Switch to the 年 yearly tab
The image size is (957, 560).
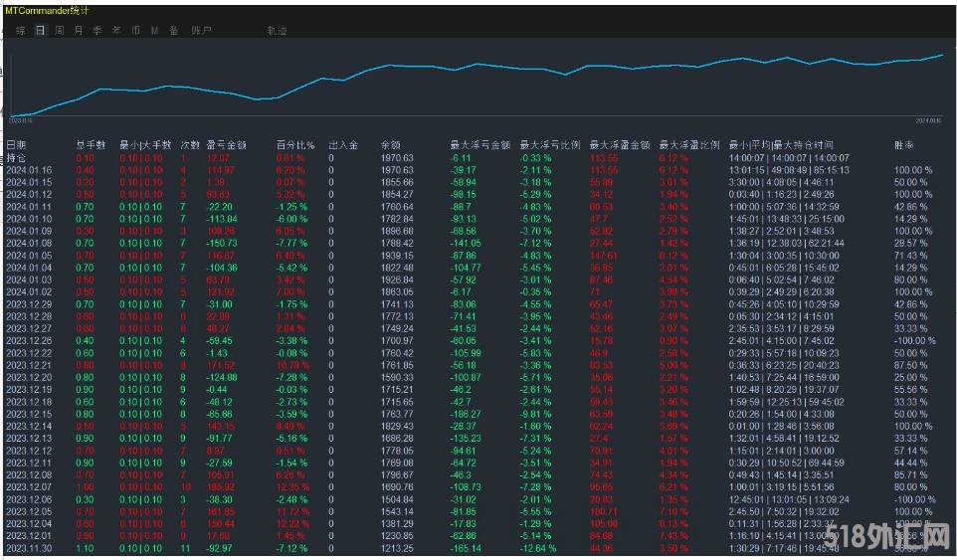coord(116,30)
